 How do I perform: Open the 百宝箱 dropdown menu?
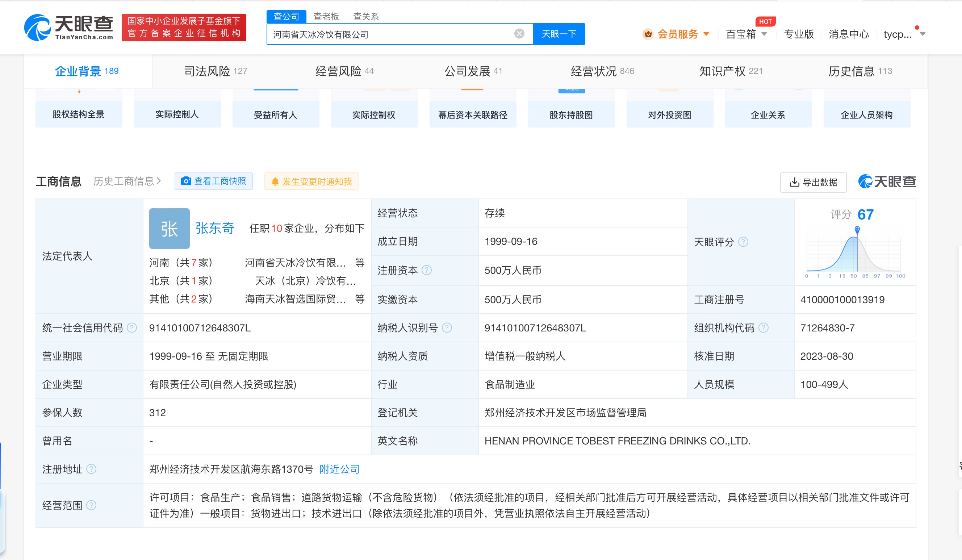(x=764, y=34)
